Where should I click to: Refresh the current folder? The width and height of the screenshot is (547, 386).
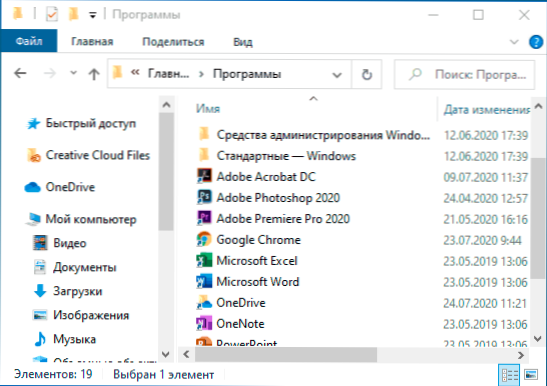tap(367, 74)
